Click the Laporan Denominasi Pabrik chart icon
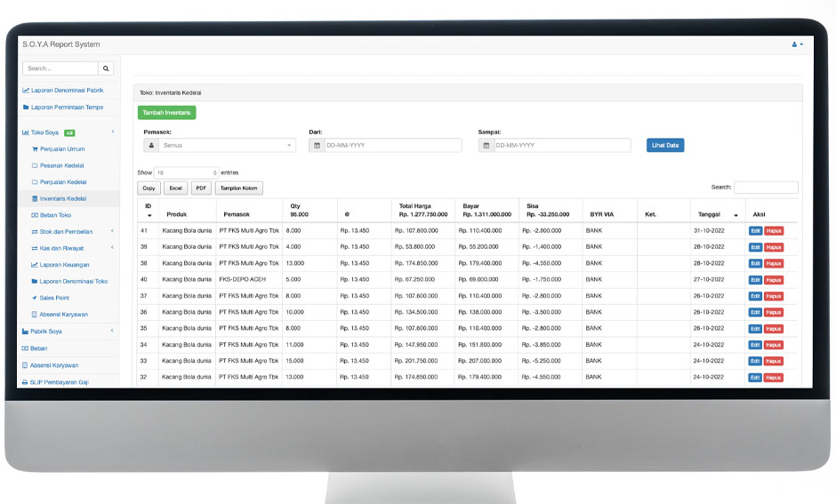Image resolution: width=836 pixels, height=504 pixels. 26,91
